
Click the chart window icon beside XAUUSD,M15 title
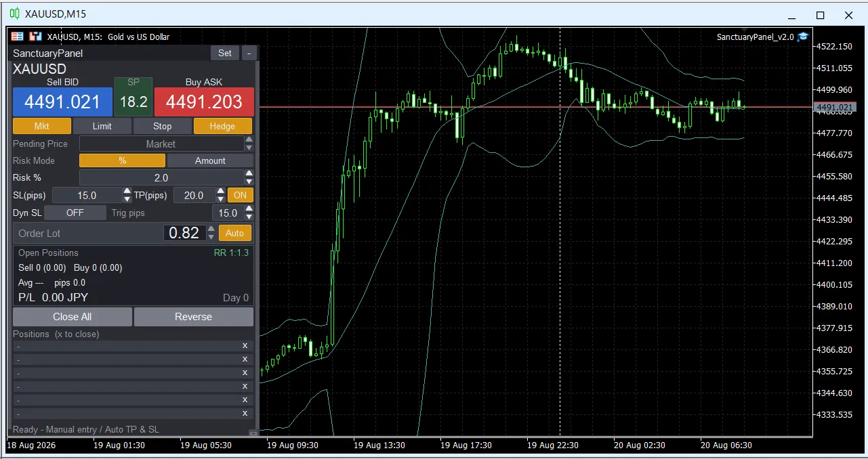pyautogui.click(x=14, y=14)
